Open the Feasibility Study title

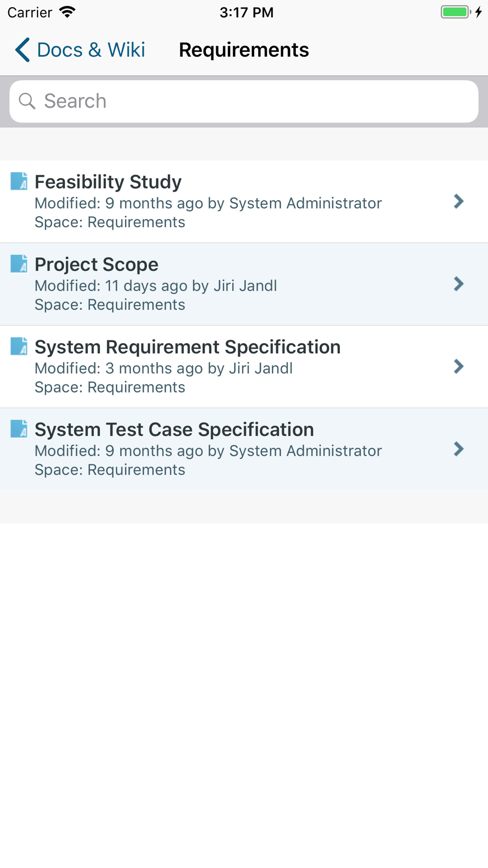[x=108, y=182]
